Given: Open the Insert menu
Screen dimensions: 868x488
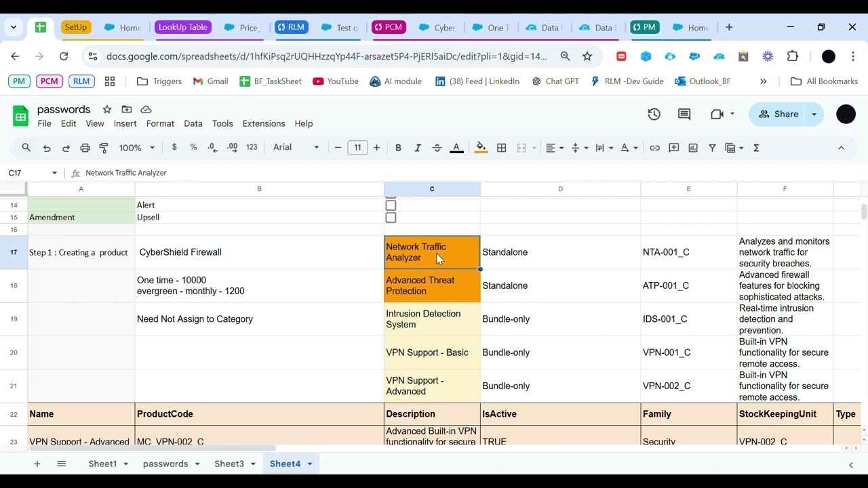Looking at the screenshot, I should pyautogui.click(x=125, y=124).
